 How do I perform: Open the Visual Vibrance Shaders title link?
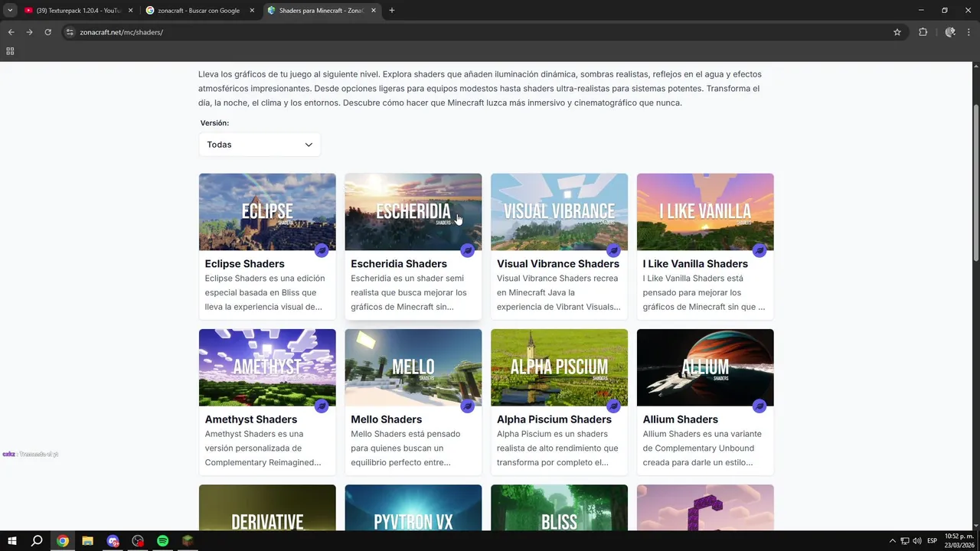(x=558, y=264)
